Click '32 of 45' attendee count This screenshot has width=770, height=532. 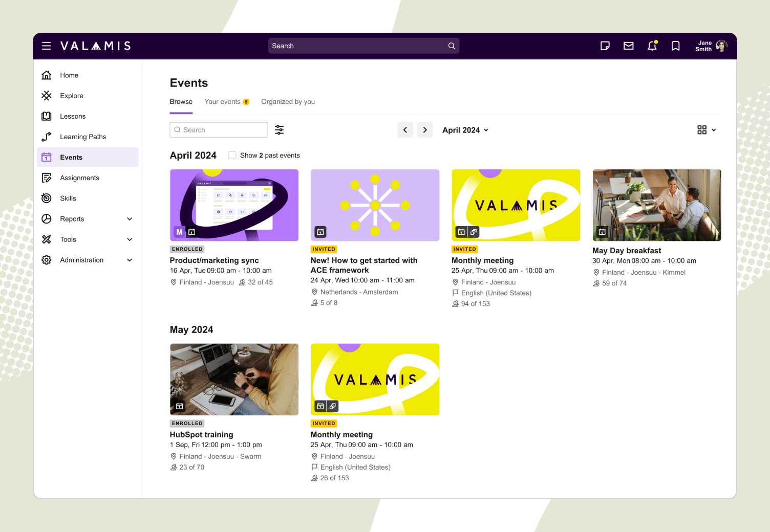[261, 282]
